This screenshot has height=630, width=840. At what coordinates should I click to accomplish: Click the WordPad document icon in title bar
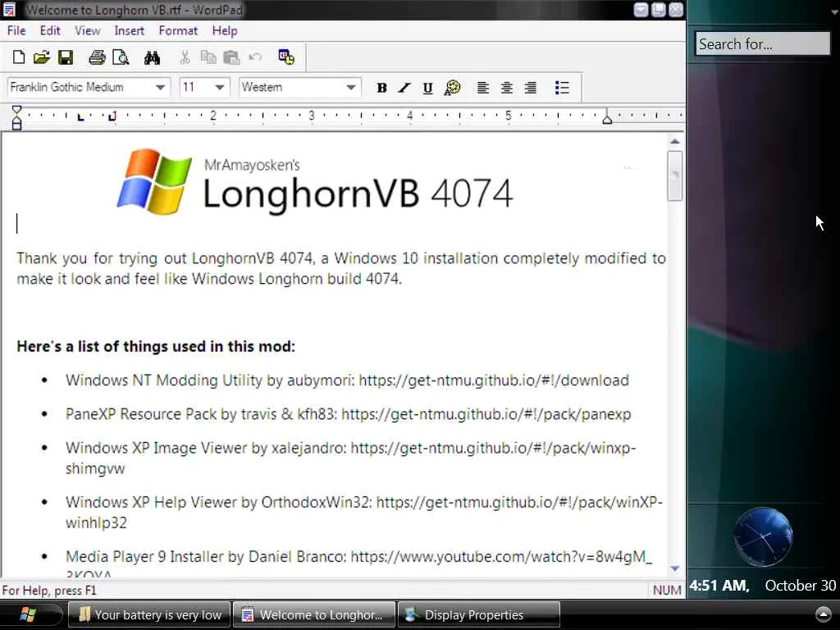pos(9,10)
